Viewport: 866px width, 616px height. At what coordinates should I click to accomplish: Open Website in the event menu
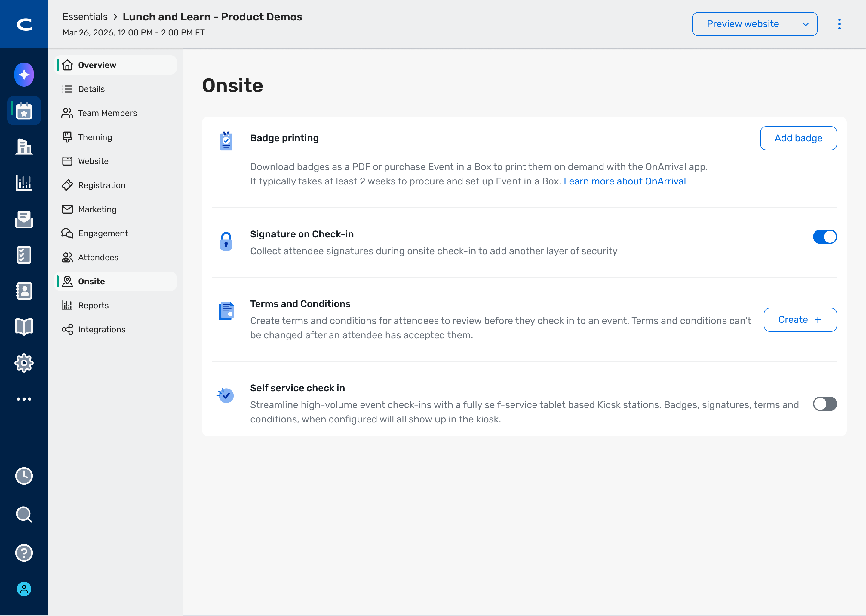[x=116, y=161]
